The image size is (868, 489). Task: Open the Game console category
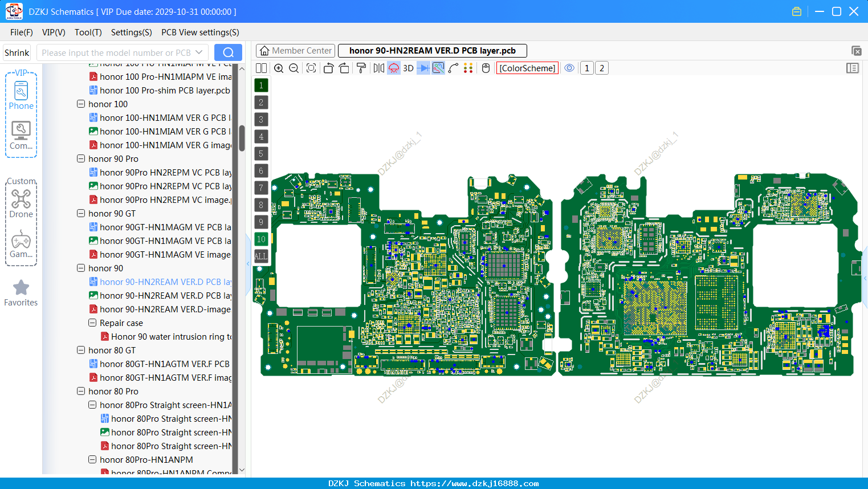[x=21, y=244]
